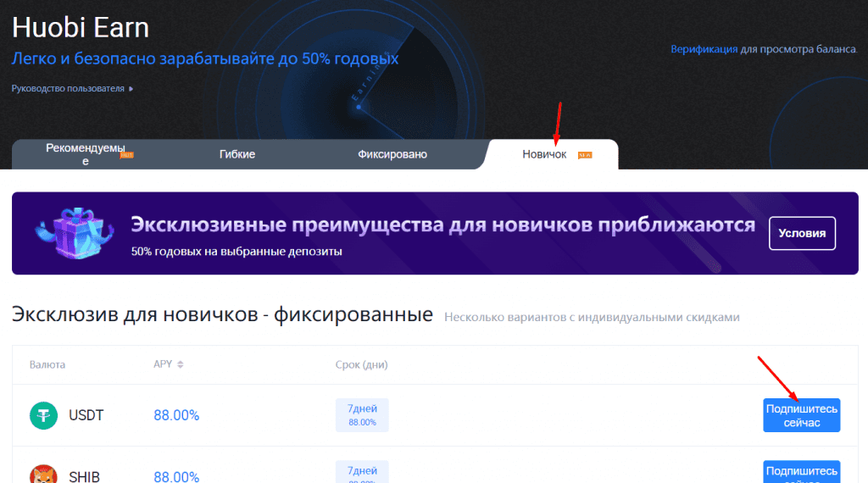
Task: Switch to the Фиксировано tab
Action: 392,154
